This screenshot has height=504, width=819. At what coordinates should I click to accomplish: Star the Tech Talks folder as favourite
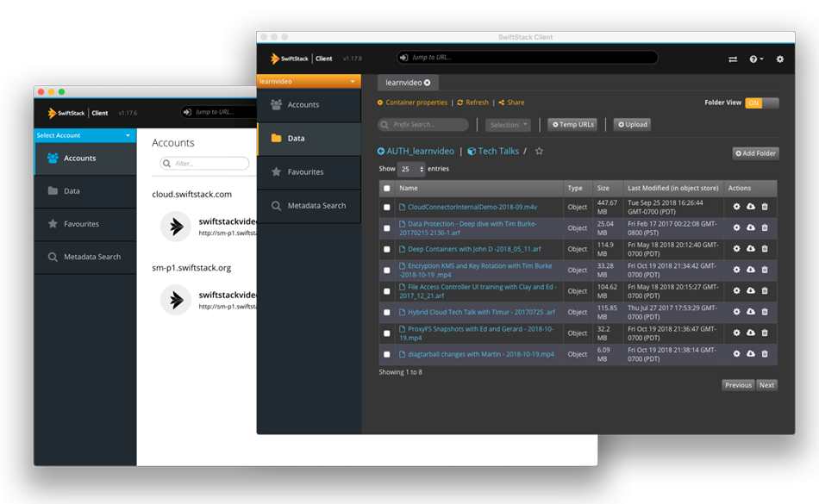pyautogui.click(x=539, y=152)
